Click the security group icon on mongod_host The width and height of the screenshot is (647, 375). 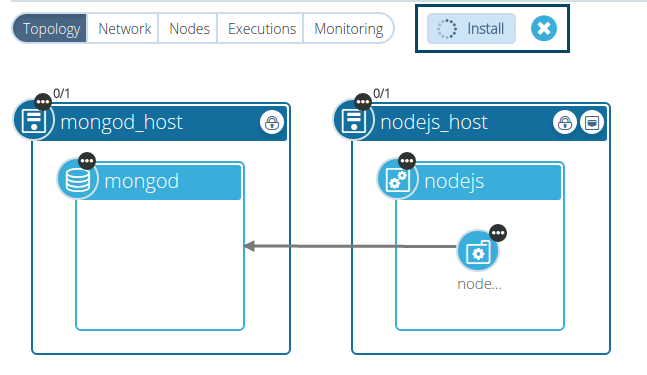(x=272, y=123)
